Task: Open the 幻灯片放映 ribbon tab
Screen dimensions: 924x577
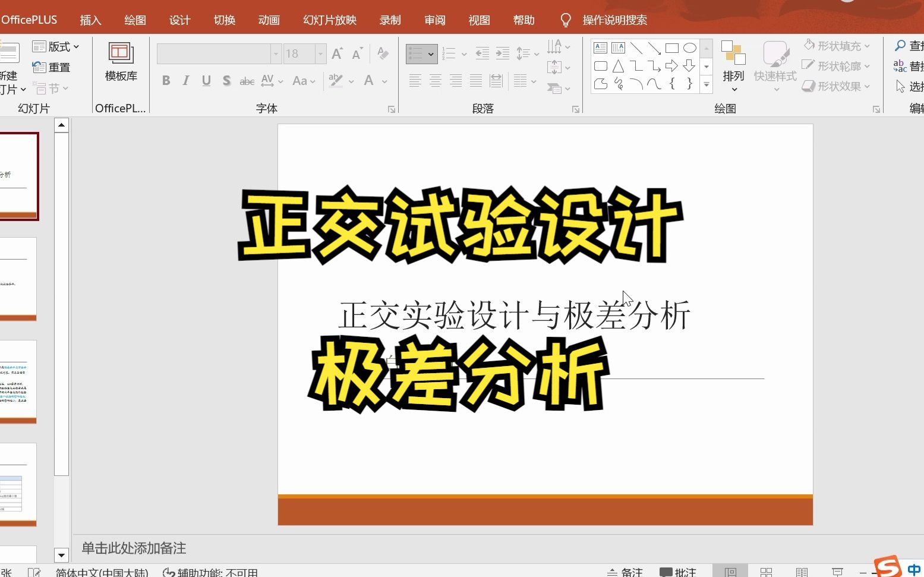Action: pyautogui.click(x=330, y=20)
